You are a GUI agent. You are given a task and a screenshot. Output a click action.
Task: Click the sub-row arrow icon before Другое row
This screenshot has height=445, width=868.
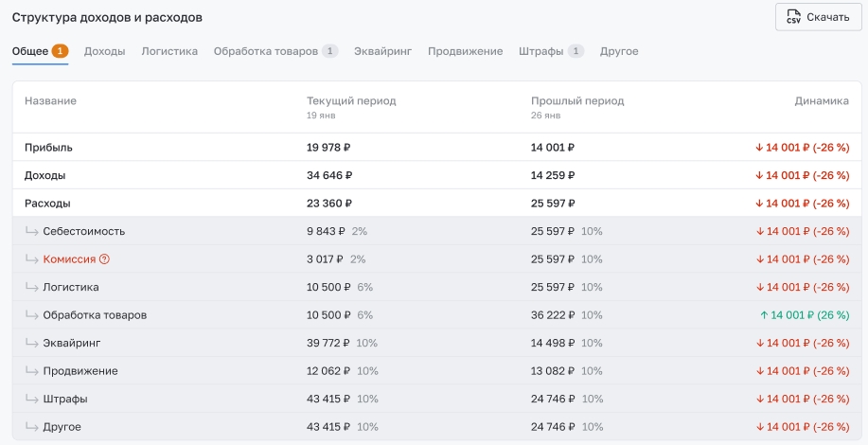coord(31,427)
